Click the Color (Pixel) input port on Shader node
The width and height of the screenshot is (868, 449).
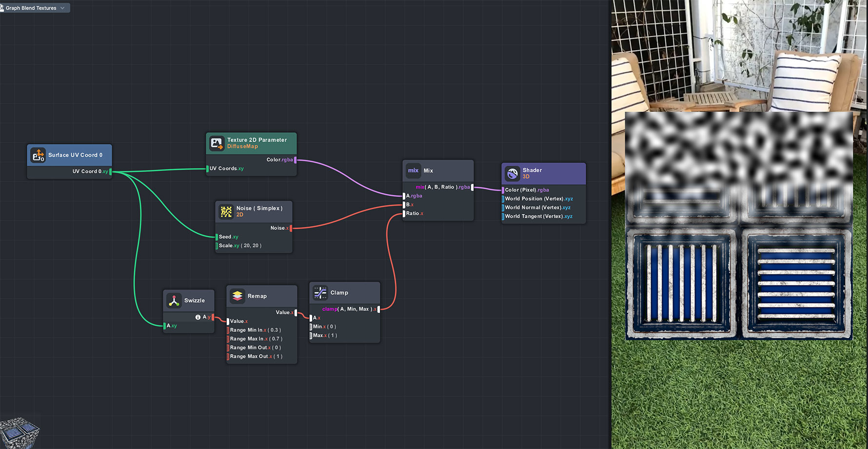click(x=503, y=190)
